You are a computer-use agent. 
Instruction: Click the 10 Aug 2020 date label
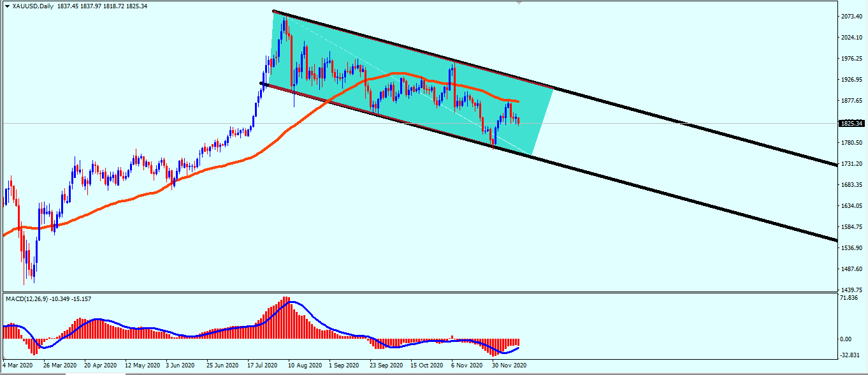[306, 366]
